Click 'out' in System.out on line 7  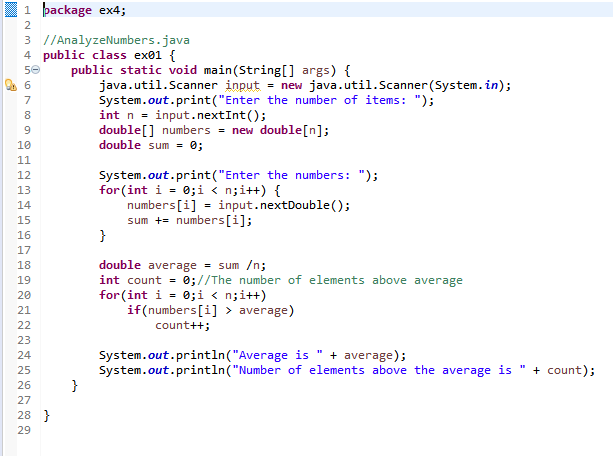[x=158, y=101]
